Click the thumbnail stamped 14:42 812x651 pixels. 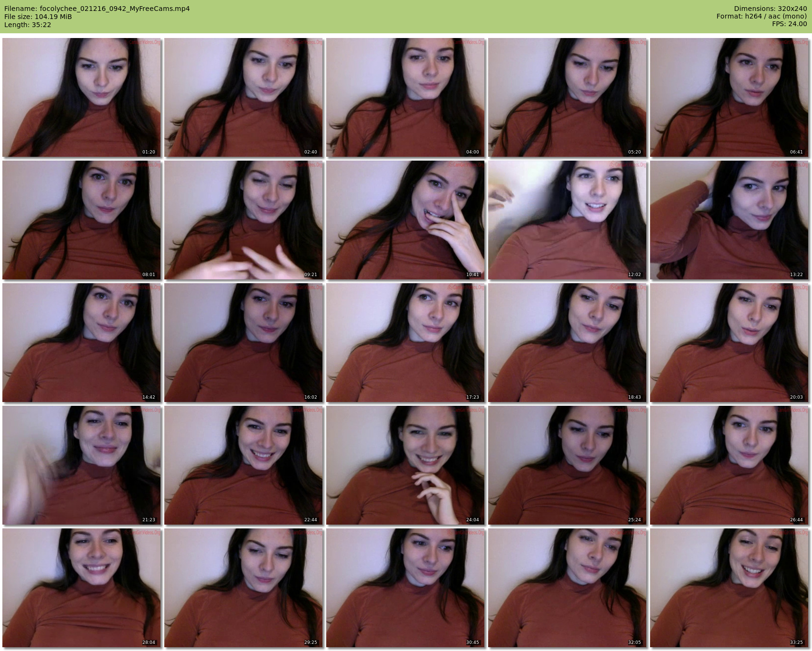pyautogui.click(x=82, y=343)
